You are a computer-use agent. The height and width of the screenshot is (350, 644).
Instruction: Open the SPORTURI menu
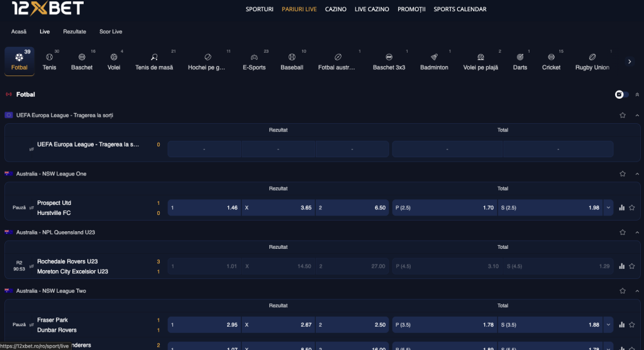(x=260, y=9)
